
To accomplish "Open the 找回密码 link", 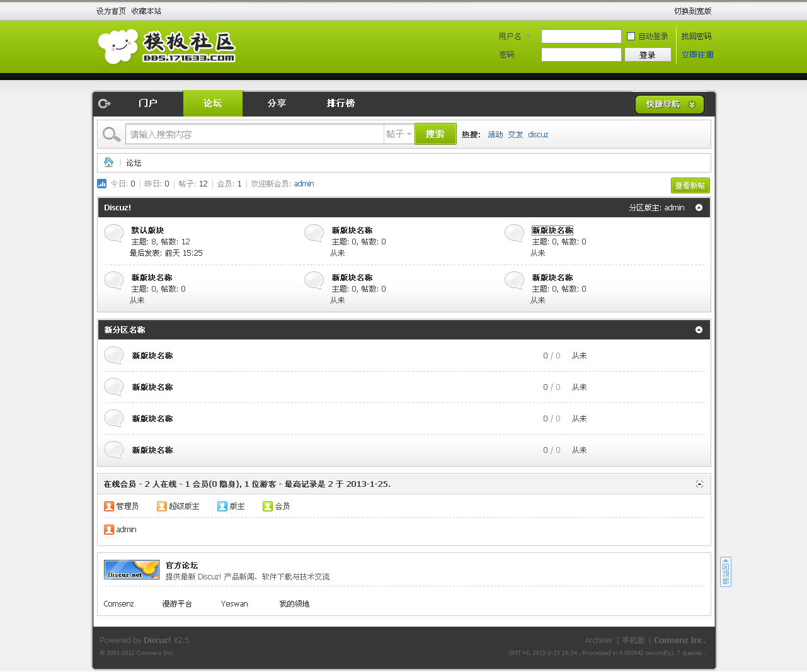I will [696, 37].
